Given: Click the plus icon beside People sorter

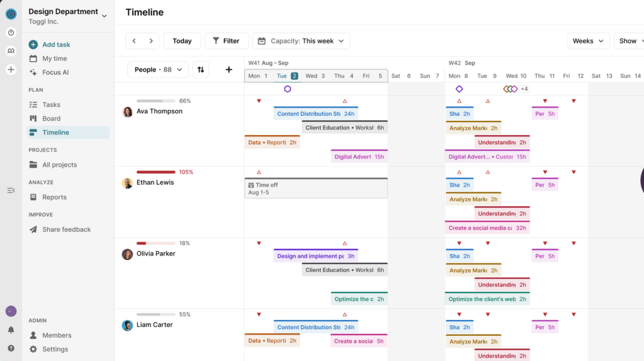Looking at the screenshot, I should point(229,70).
